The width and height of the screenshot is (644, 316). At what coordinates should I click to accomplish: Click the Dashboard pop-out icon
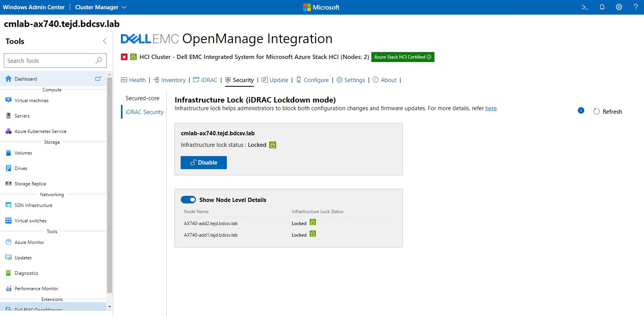pyautogui.click(x=98, y=79)
